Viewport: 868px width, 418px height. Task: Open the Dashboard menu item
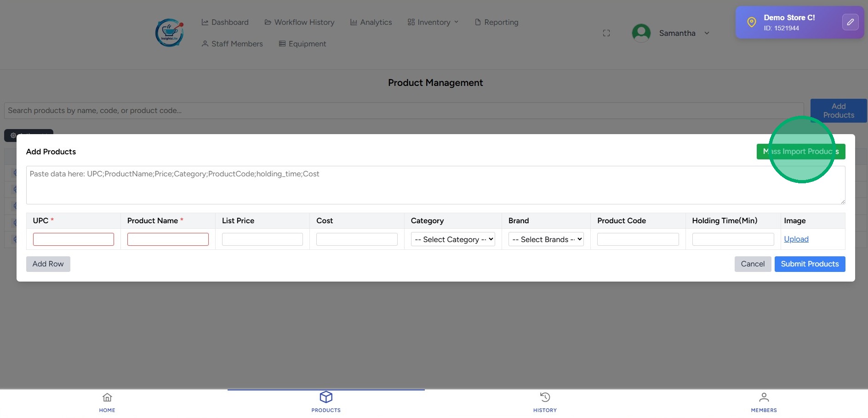(225, 22)
